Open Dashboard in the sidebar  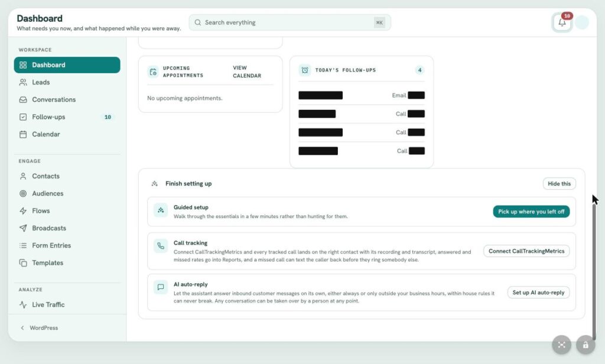click(67, 65)
